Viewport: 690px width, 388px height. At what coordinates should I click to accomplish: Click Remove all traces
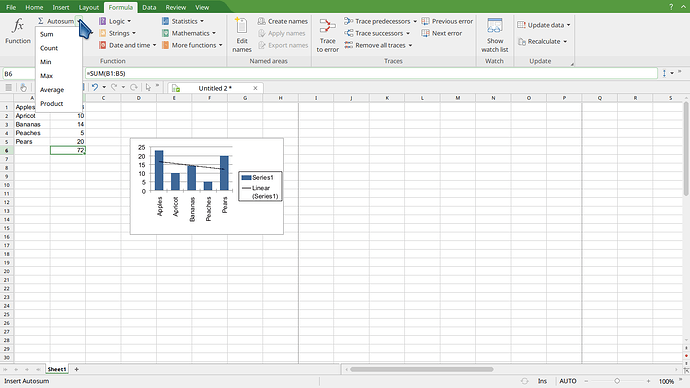tap(375, 45)
